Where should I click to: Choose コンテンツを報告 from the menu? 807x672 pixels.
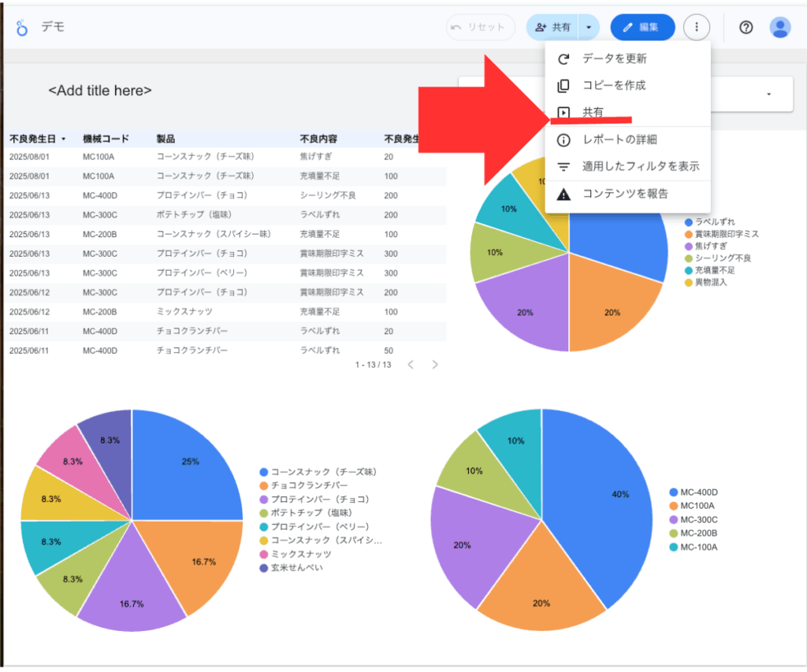point(625,194)
